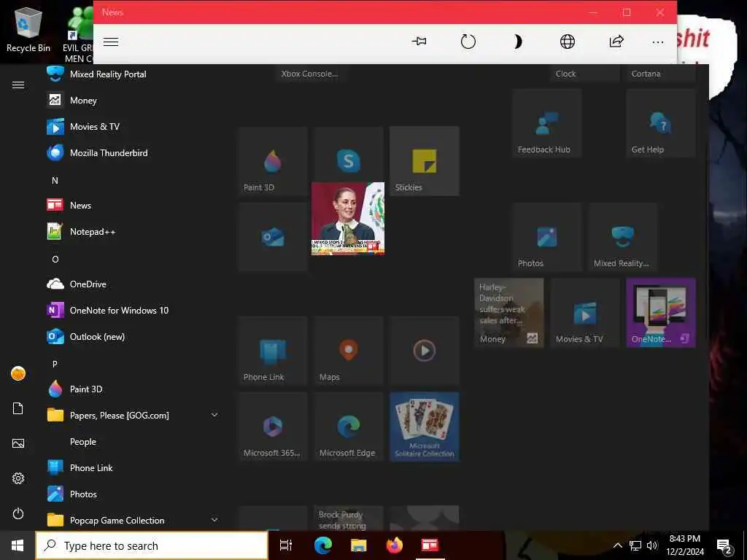Open the more options ellipsis in News
Viewport: 747px width, 560px height.
tap(658, 42)
